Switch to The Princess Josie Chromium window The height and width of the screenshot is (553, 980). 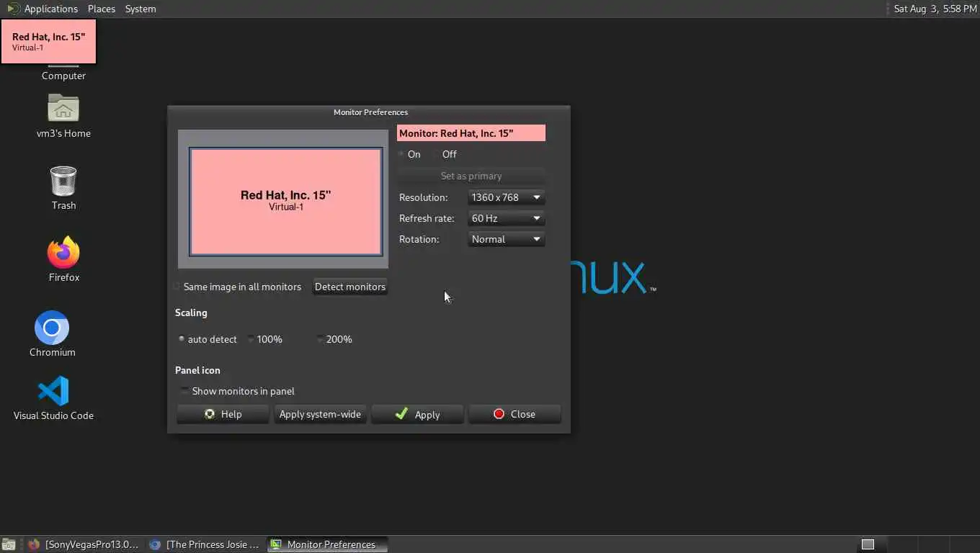coord(205,544)
